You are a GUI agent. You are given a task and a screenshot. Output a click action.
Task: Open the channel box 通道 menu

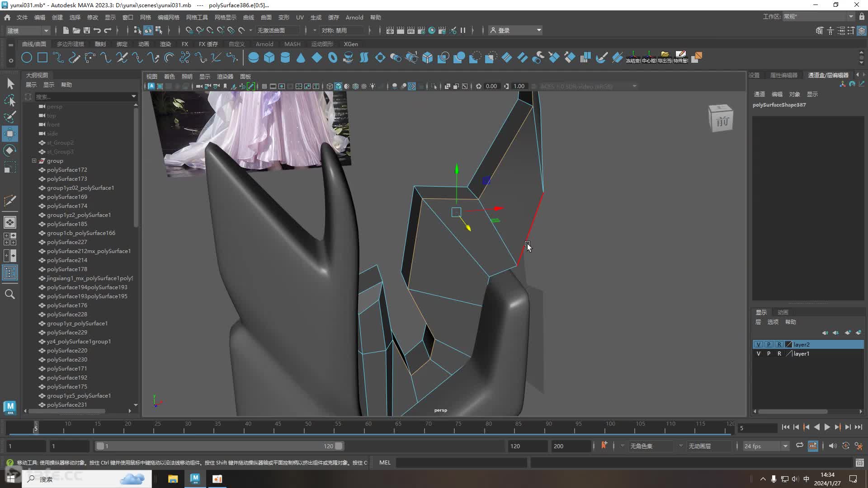(x=759, y=94)
